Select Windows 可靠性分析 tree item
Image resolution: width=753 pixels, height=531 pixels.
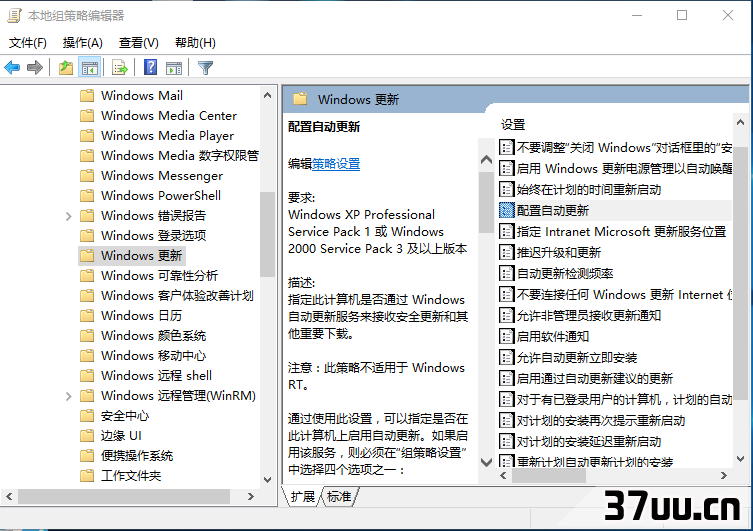(x=159, y=276)
